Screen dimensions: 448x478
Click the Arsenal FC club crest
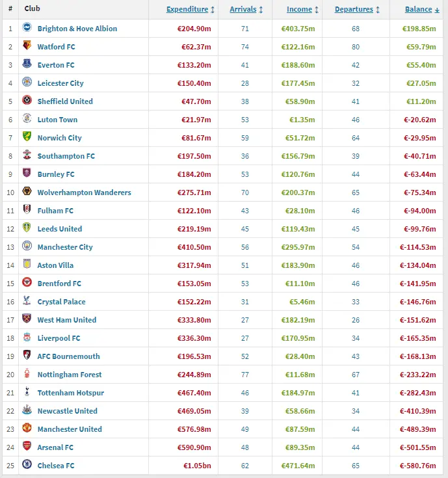pos(27,447)
